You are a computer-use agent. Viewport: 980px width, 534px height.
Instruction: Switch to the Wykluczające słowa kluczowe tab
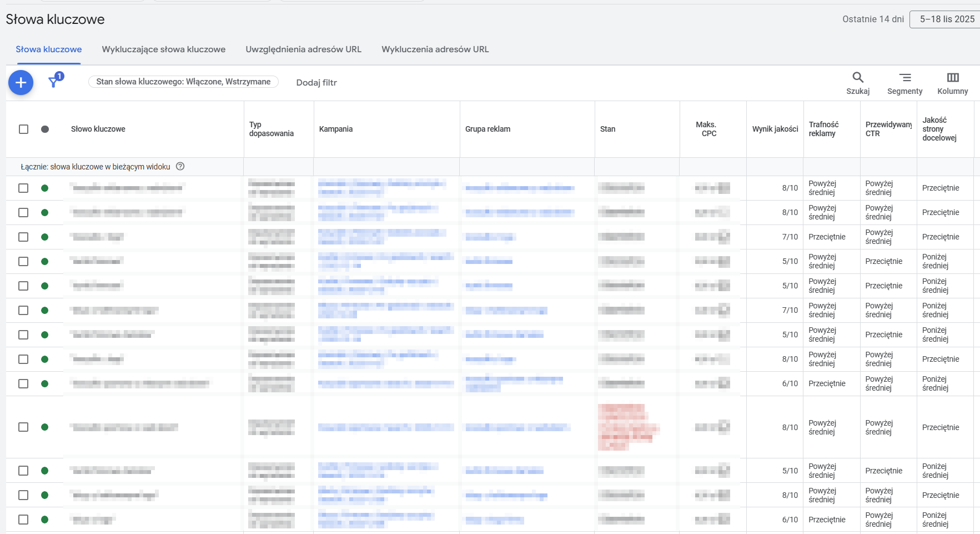tap(163, 49)
